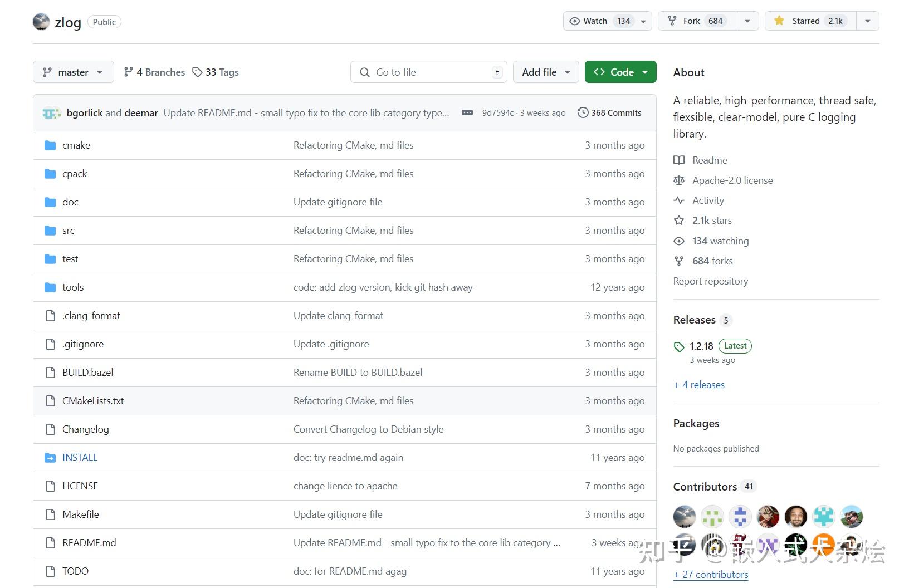Image resolution: width=909 pixels, height=588 pixels.
Task: Expand the Add file dropdown
Action: (x=546, y=72)
